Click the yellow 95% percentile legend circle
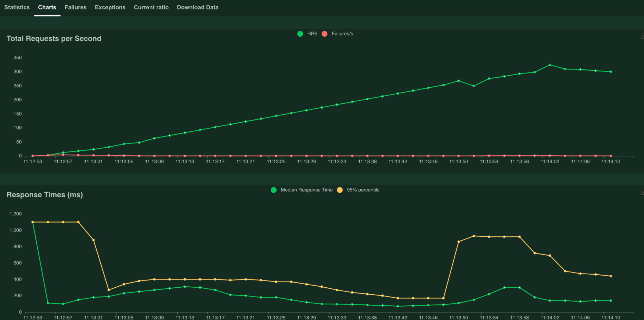644x320 pixels. (339, 190)
